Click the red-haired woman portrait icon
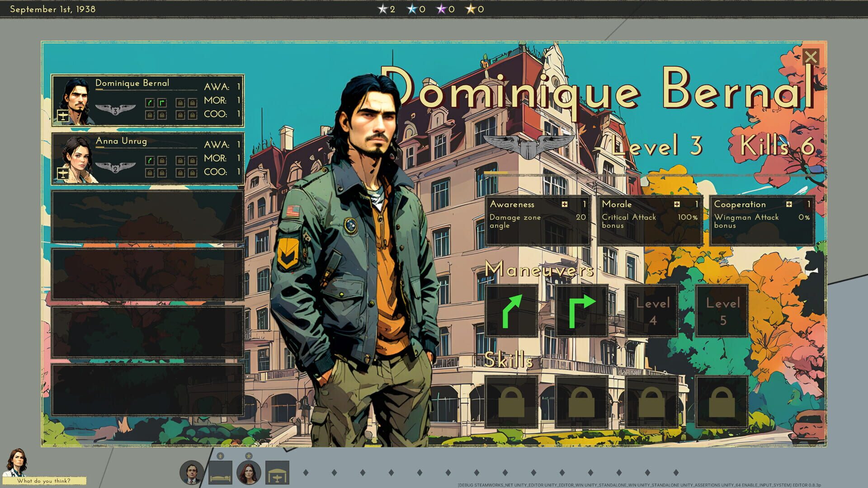This screenshot has height=488, width=868. [249, 473]
